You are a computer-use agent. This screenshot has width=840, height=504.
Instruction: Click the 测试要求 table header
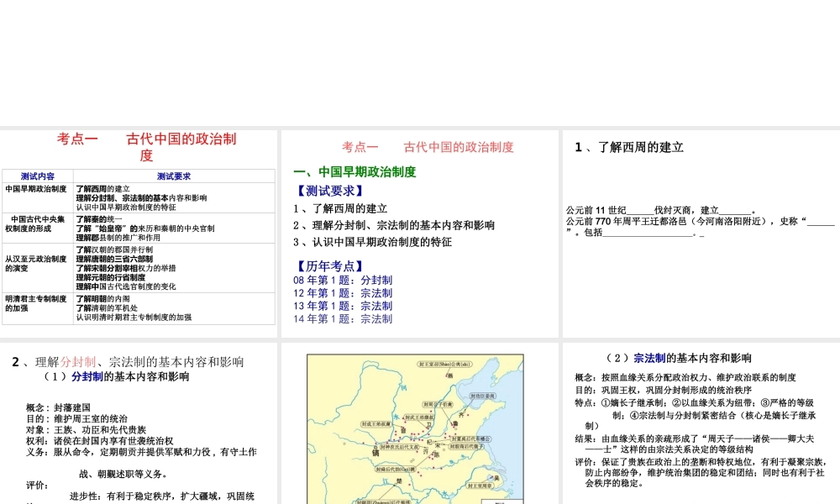[174, 176]
